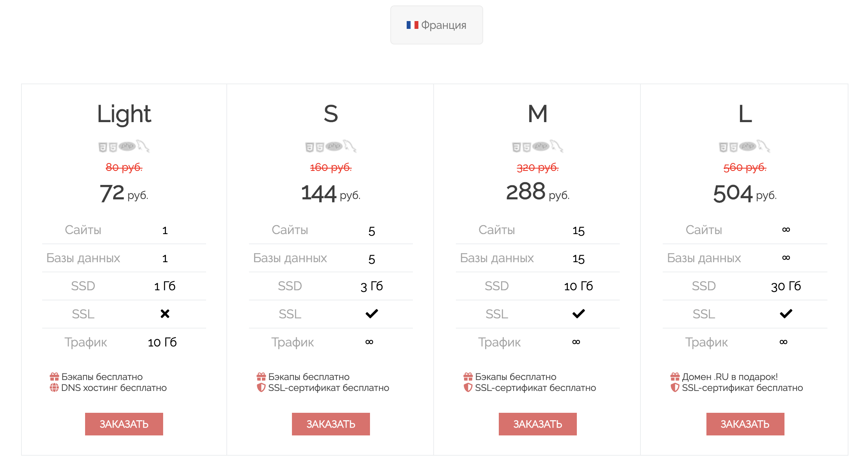Click the globe icon next to DNS хостинг бесплатно
Image resolution: width=868 pixels, height=476 pixels.
click(x=54, y=388)
